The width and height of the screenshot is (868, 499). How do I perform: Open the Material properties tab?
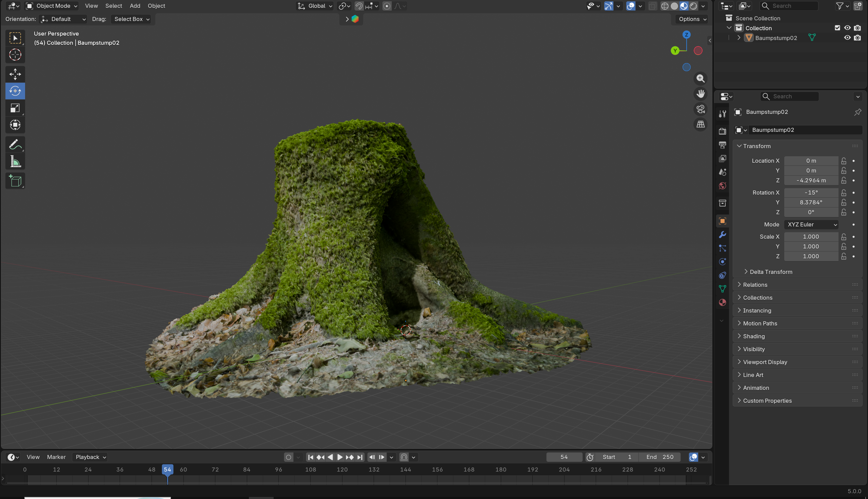(x=722, y=302)
